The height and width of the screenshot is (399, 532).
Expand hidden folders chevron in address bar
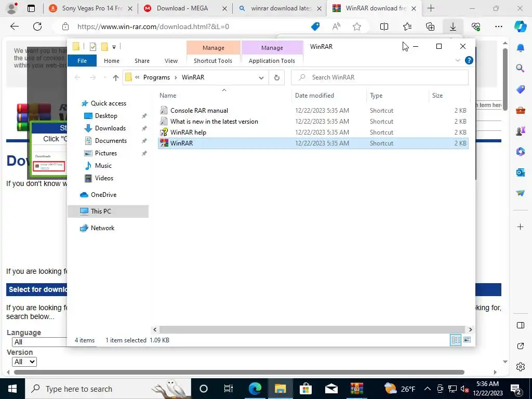137,77
